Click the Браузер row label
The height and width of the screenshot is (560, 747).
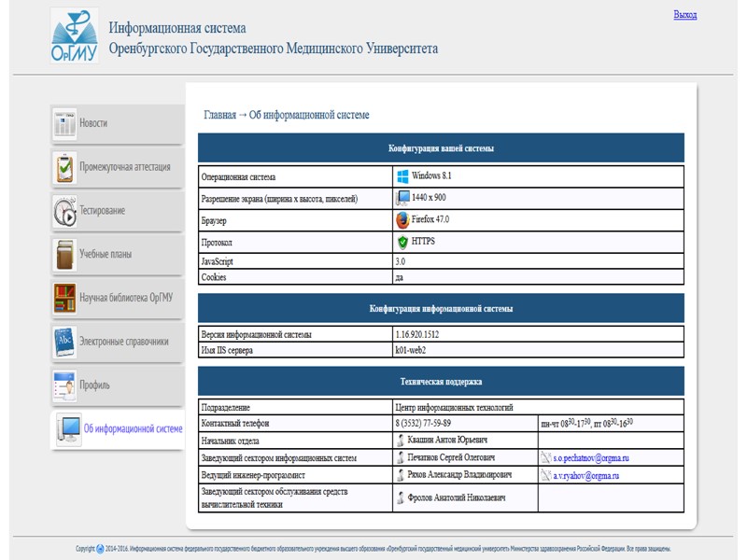click(214, 220)
